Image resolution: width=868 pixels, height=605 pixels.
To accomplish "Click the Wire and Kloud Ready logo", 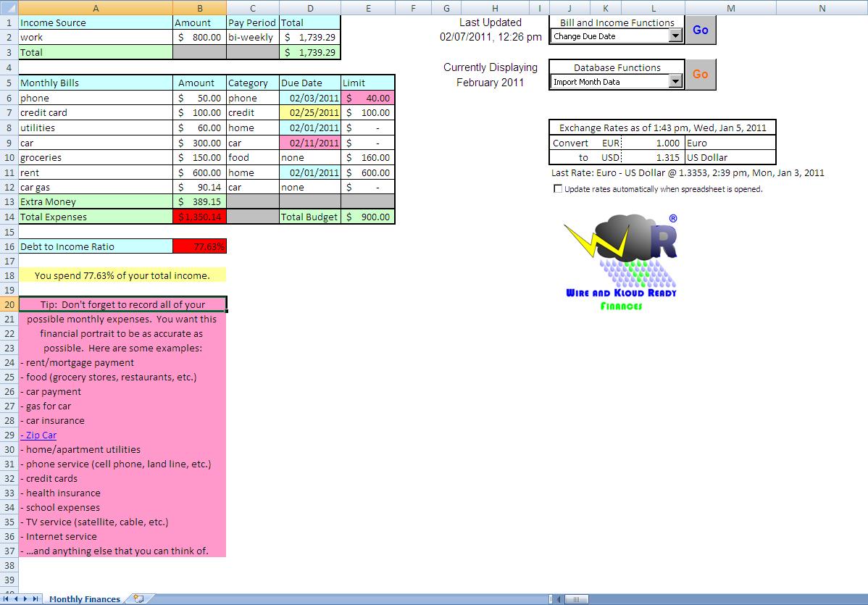I will tap(620, 261).
